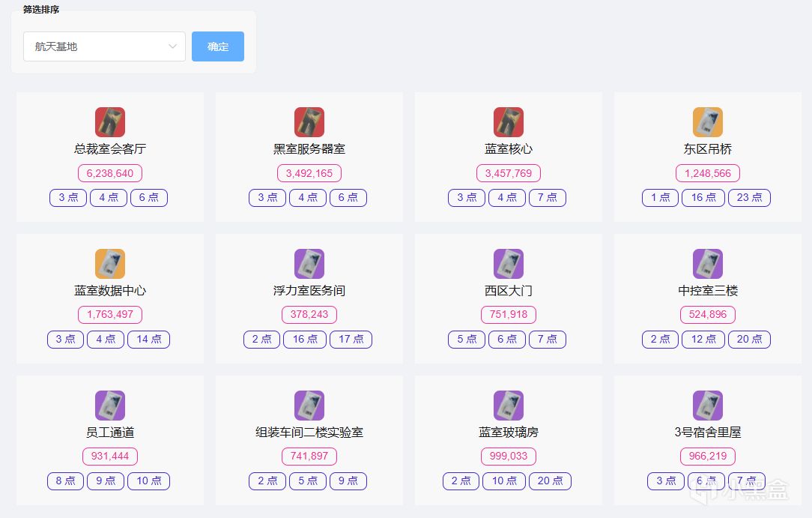The image size is (812, 518).
Task: Click the 确定 confirm button
Action: 218,46
